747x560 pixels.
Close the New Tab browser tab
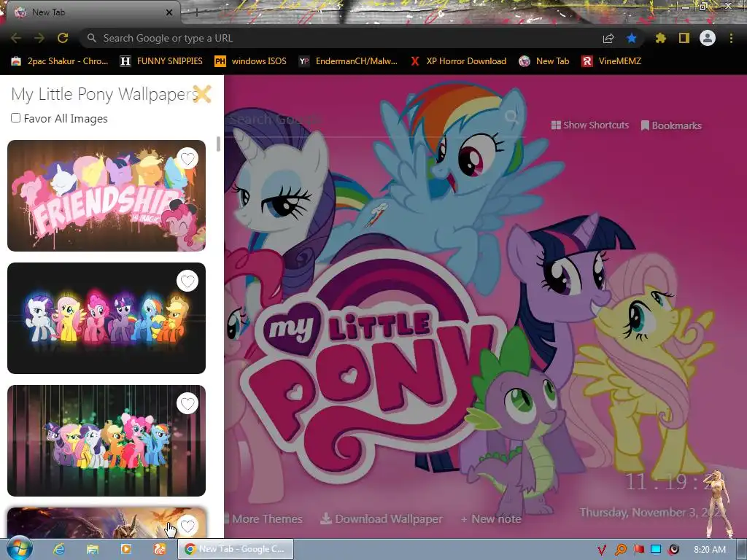tap(169, 12)
